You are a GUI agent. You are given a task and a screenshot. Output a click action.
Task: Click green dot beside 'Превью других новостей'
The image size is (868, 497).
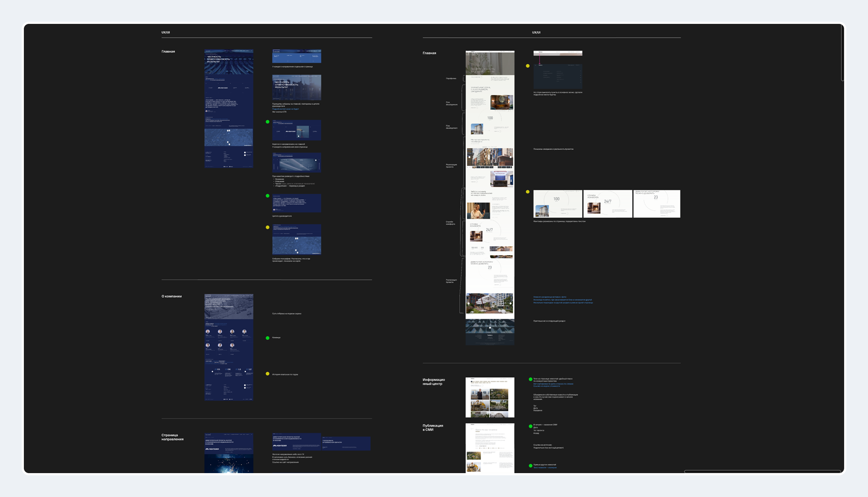531,466
